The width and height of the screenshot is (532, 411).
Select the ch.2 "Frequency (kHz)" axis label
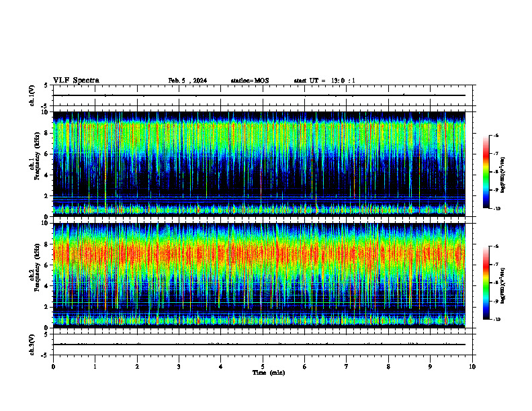37,267
